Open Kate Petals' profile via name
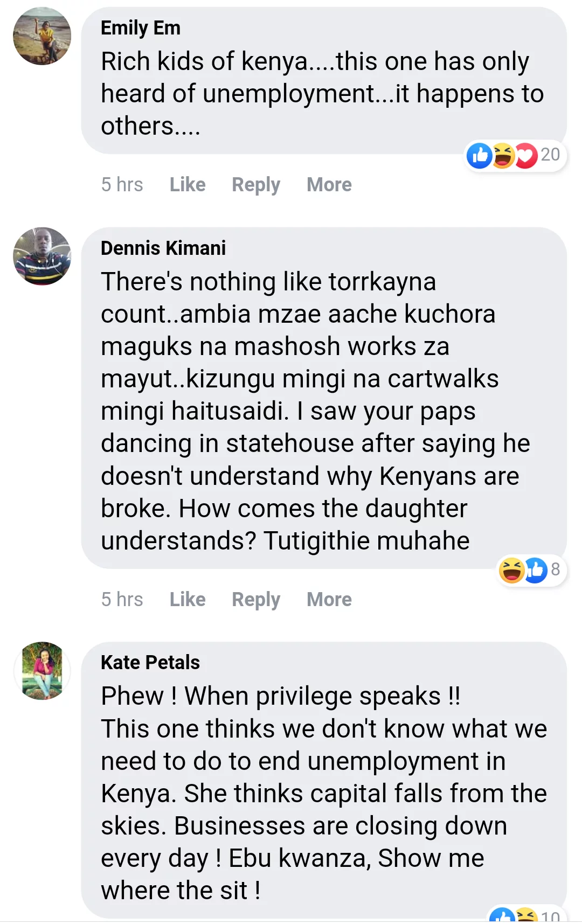The height and width of the screenshot is (924, 582). point(150,663)
